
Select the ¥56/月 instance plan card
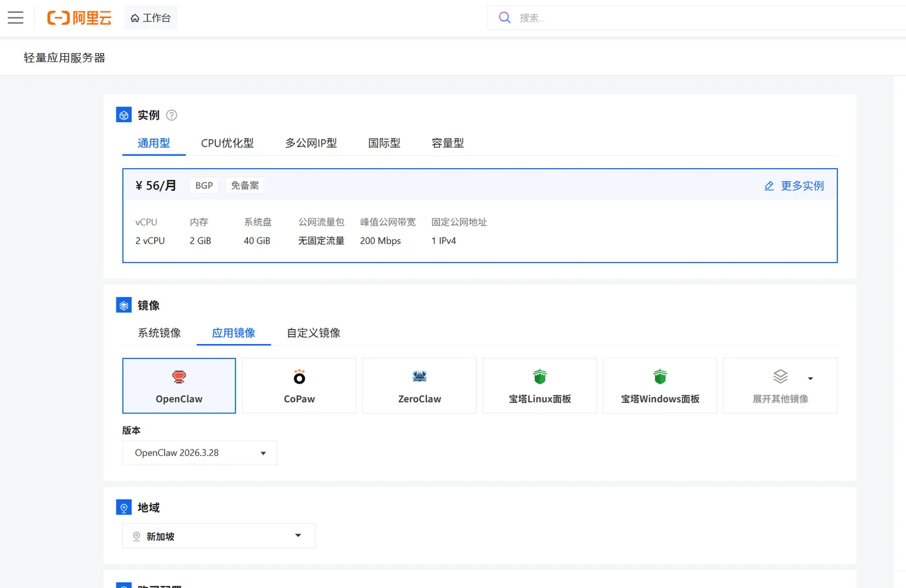click(x=480, y=215)
